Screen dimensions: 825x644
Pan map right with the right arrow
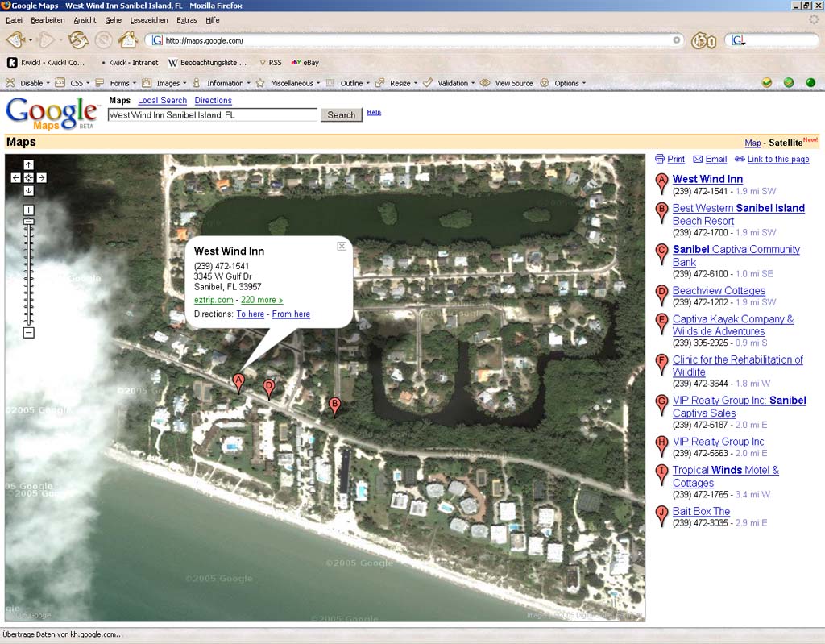[42, 178]
